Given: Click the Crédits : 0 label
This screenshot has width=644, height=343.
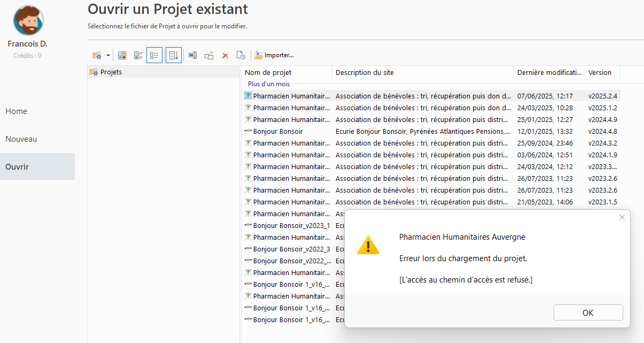Looking at the screenshot, I should (x=28, y=56).
